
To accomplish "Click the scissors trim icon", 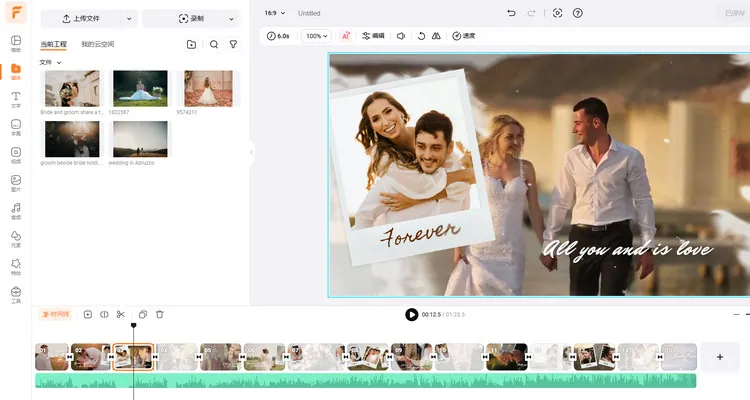I will pyautogui.click(x=121, y=314).
